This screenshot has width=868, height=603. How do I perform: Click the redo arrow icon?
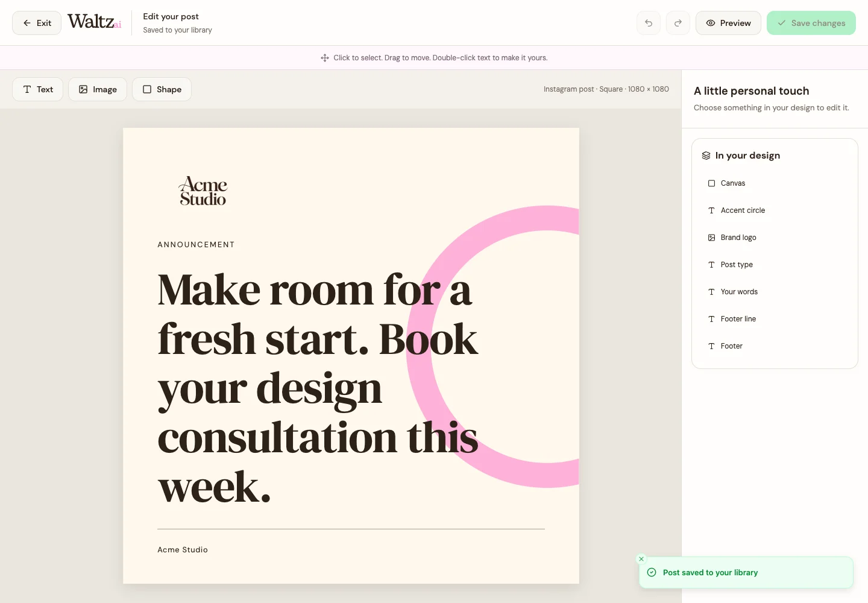coord(678,23)
